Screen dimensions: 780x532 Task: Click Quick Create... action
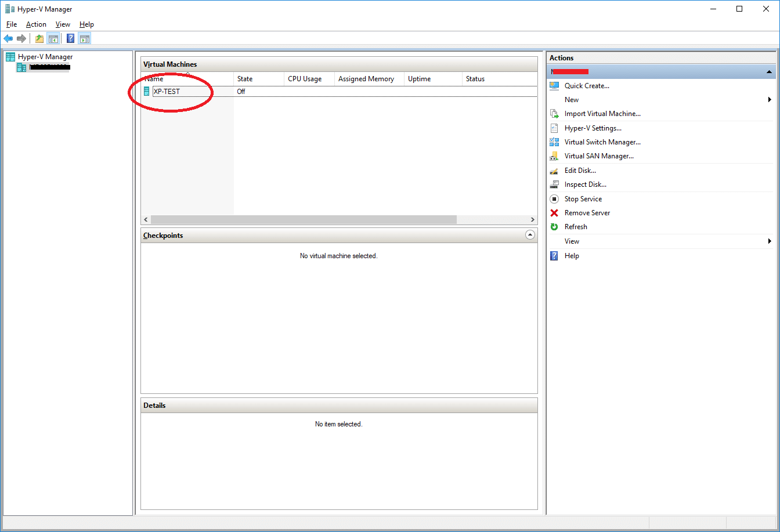click(x=587, y=86)
